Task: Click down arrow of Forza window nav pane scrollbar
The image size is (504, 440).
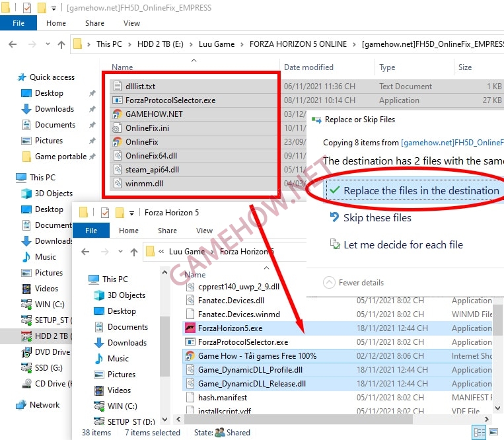Action: pos(165,419)
